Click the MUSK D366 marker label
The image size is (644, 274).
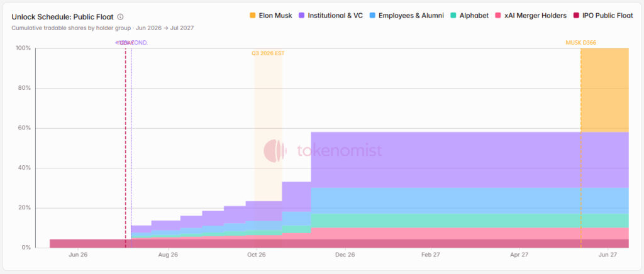(580, 42)
